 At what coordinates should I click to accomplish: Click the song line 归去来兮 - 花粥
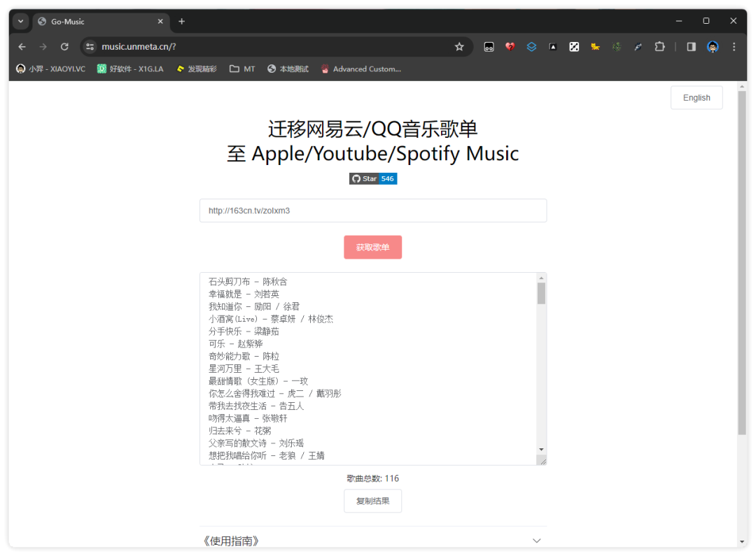tap(239, 431)
